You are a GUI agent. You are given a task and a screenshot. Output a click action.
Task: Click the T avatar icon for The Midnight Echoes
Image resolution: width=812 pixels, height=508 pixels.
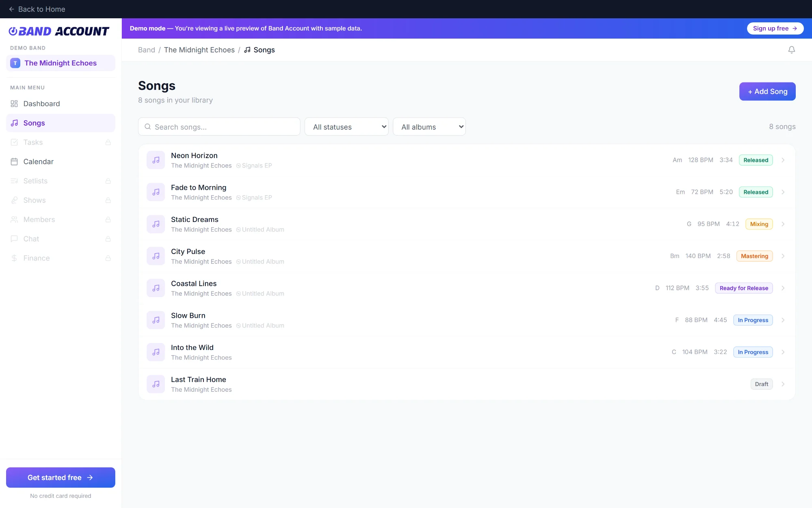coord(15,63)
